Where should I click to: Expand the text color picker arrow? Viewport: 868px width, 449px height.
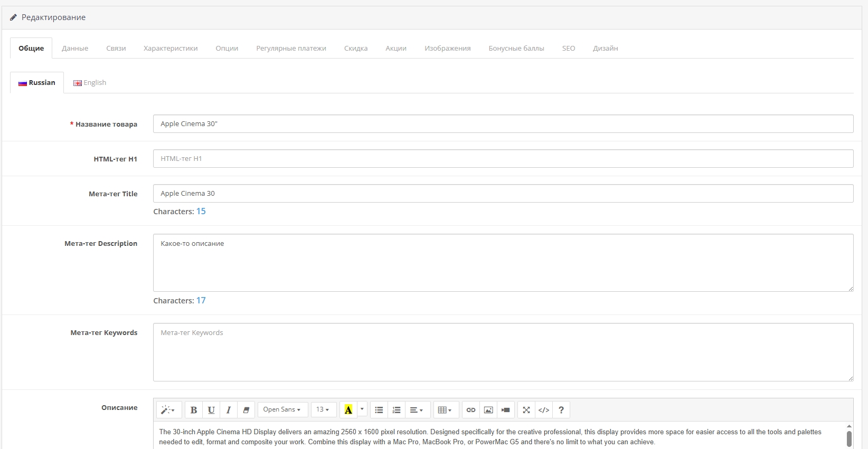coord(362,409)
